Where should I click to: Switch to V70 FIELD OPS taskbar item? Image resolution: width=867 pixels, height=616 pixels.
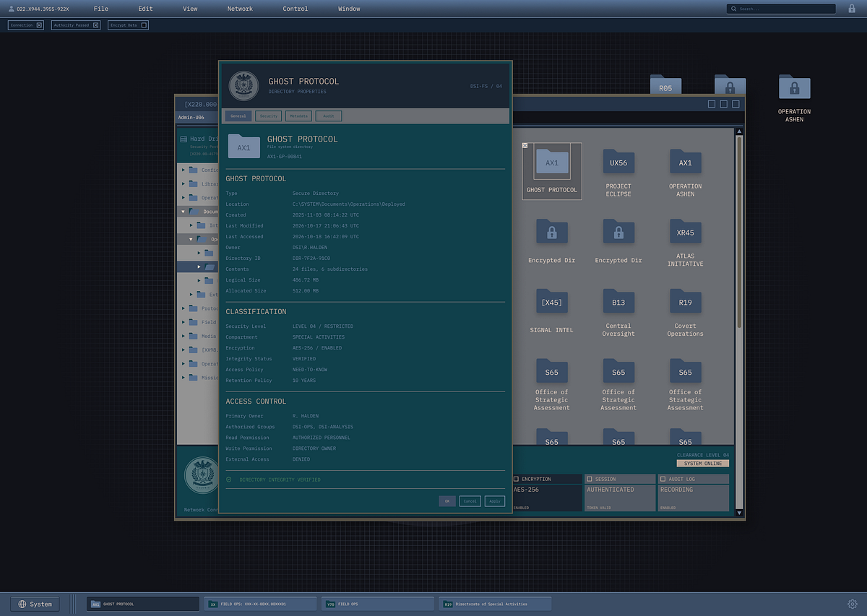tap(378, 604)
